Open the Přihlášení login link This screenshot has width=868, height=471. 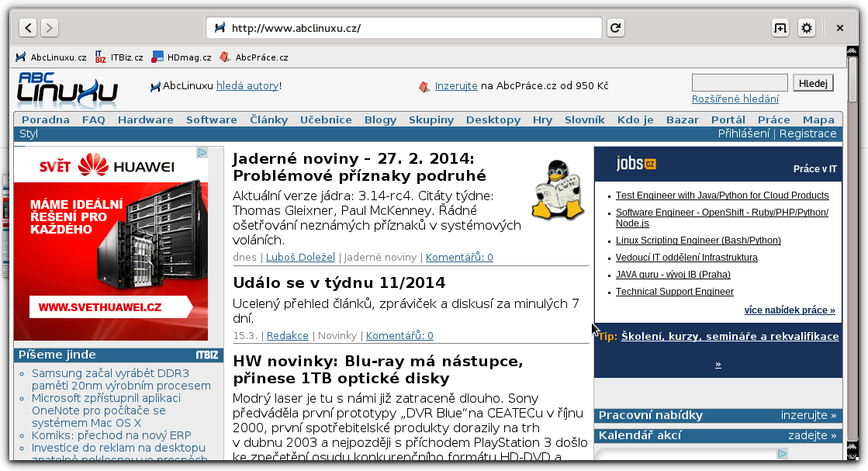click(743, 133)
